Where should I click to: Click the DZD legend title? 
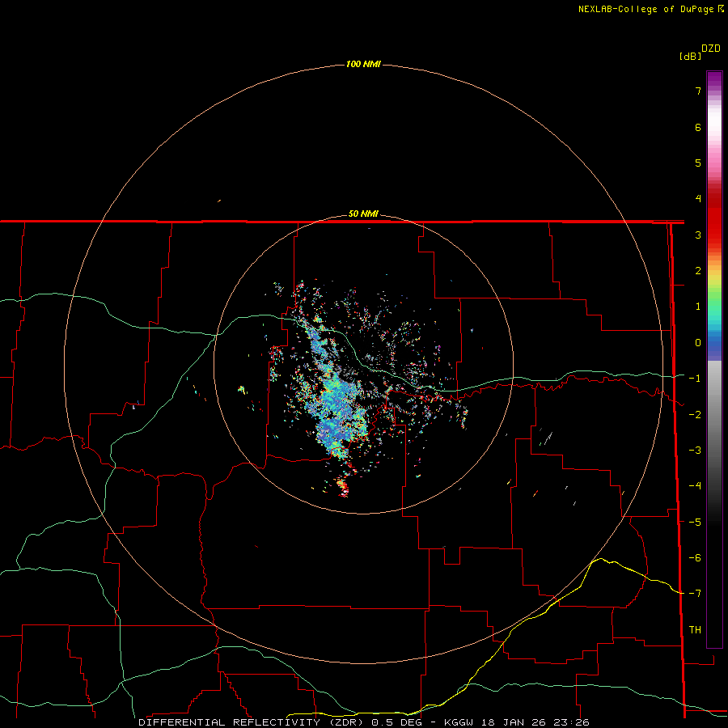pos(711,49)
